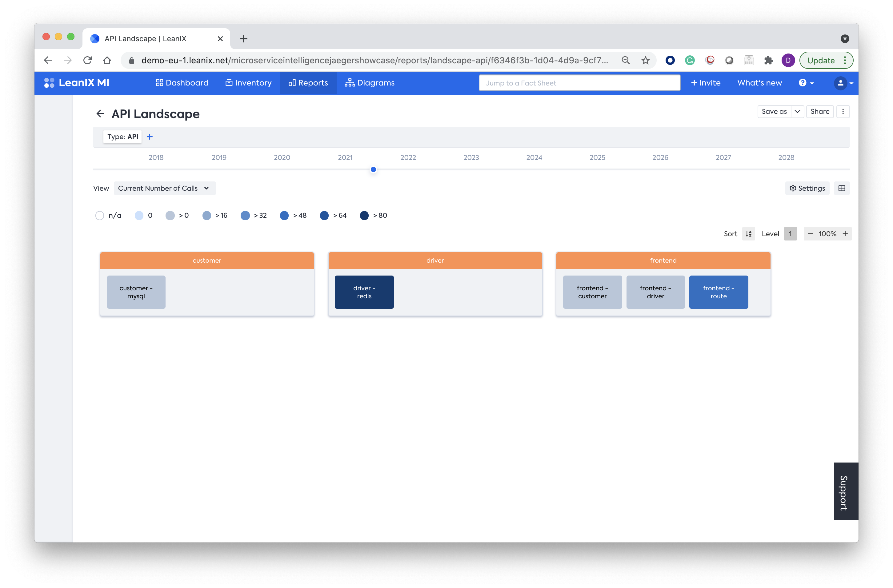This screenshot has width=893, height=588.
Task: Add a filter with the plus icon
Action: click(150, 137)
